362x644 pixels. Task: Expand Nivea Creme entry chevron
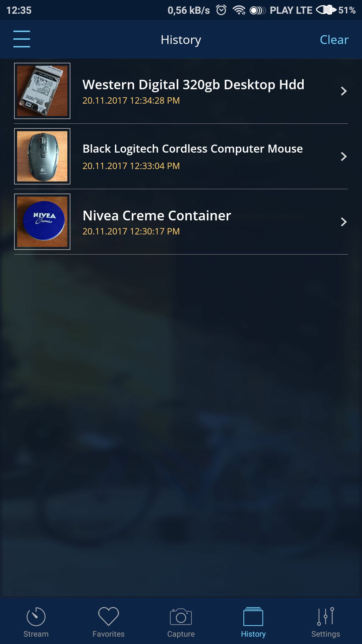(344, 222)
